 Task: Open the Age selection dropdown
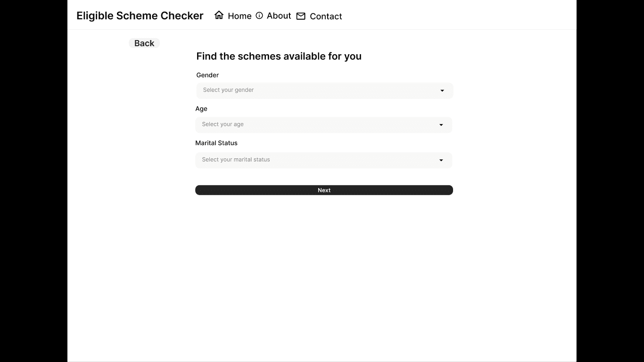point(323,125)
